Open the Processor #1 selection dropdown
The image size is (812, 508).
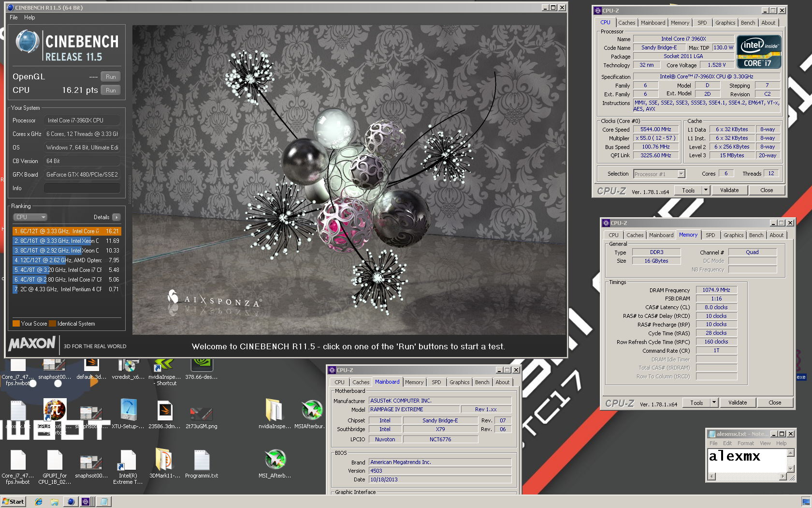(x=659, y=174)
